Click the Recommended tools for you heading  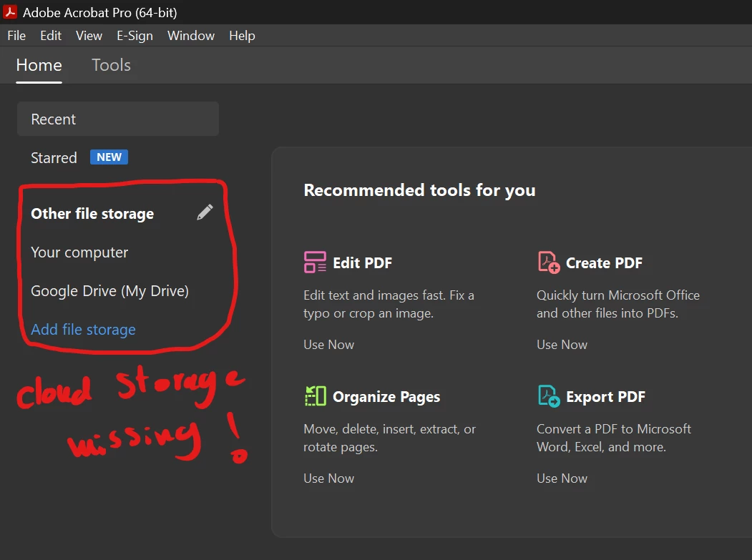tap(419, 191)
